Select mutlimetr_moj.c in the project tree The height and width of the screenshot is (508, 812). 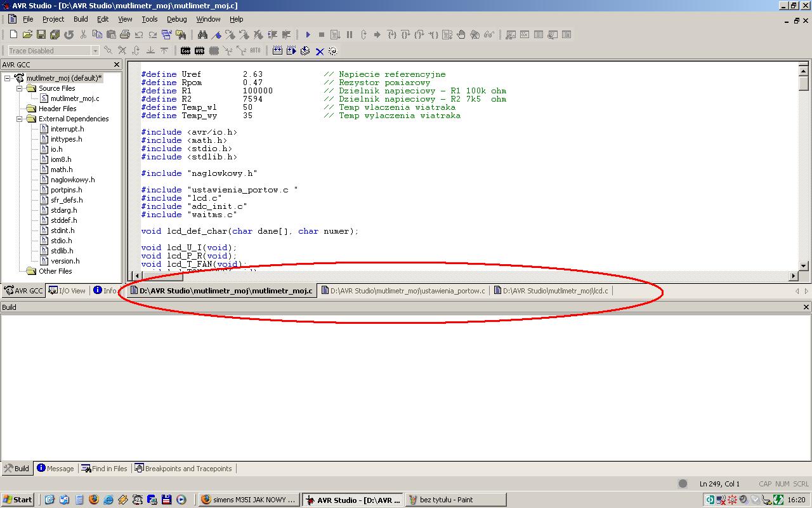(x=75, y=98)
